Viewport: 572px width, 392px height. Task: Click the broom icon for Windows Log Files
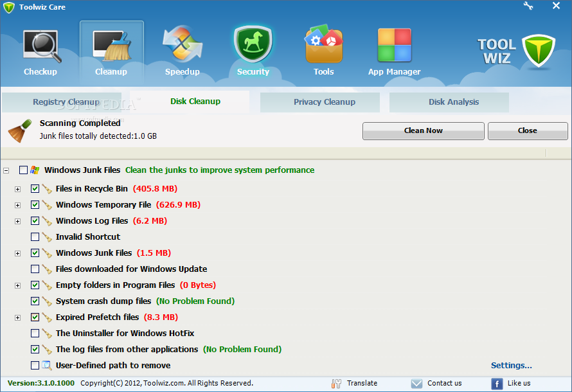47,221
